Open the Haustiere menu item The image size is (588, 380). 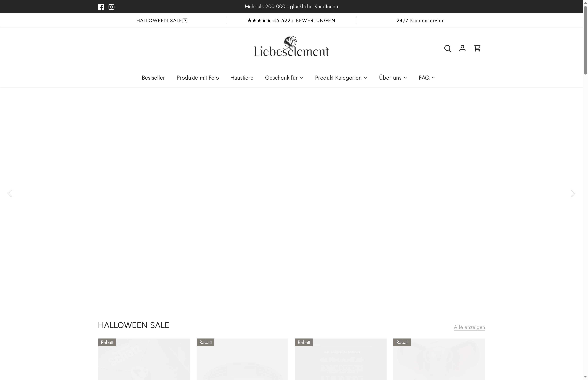242,78
